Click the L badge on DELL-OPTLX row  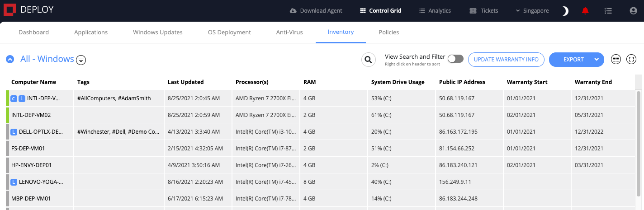click(14, 132)
